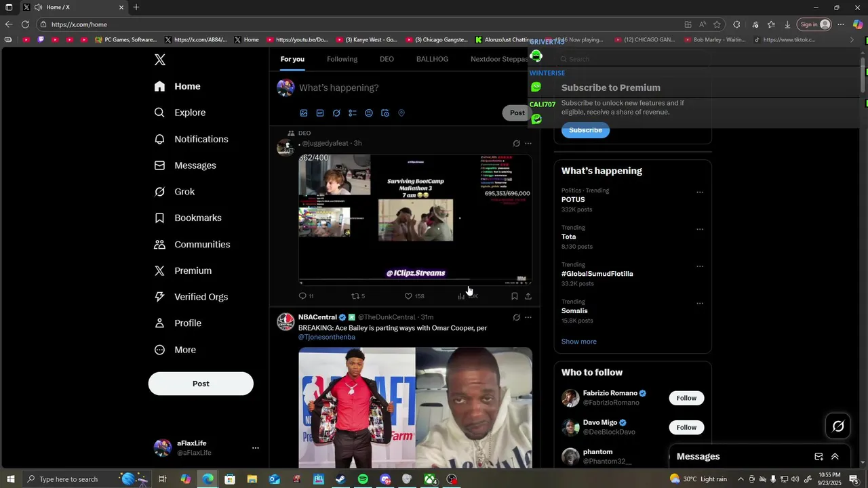Open Communities in the sidebar
868x488 pixels.
tap(193, 244)
